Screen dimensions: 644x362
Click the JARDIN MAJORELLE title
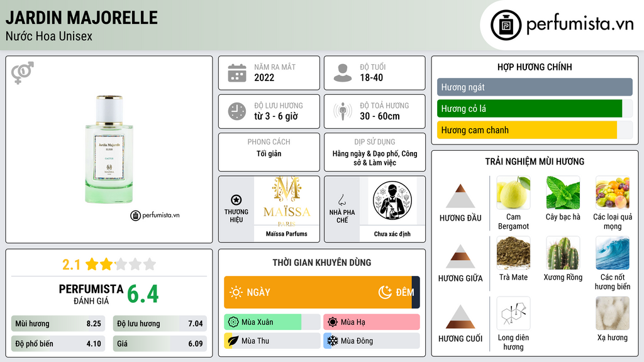tap(81, 18)
